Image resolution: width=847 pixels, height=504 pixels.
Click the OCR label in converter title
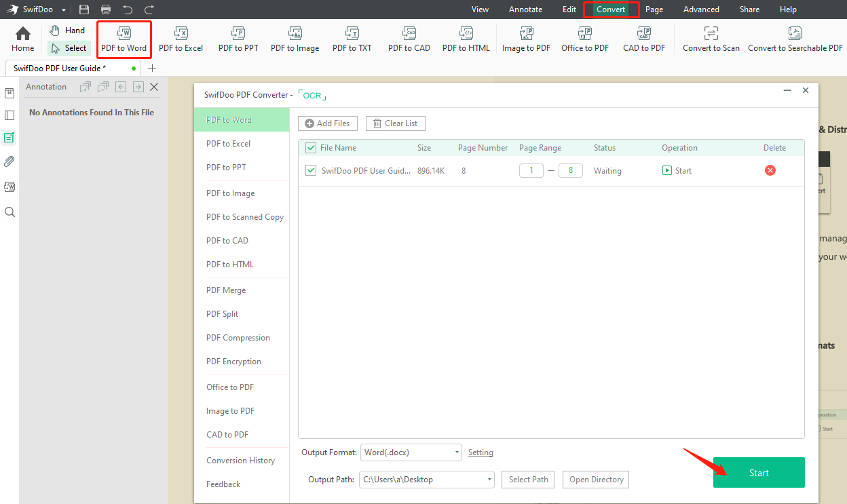tap(312, 96)
